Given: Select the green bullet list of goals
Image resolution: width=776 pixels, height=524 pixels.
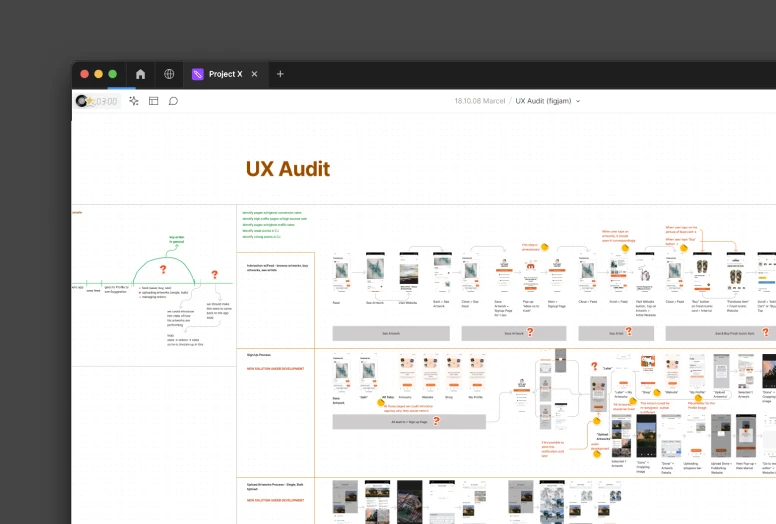Looking at the screenshot, I should click(274, 225).
